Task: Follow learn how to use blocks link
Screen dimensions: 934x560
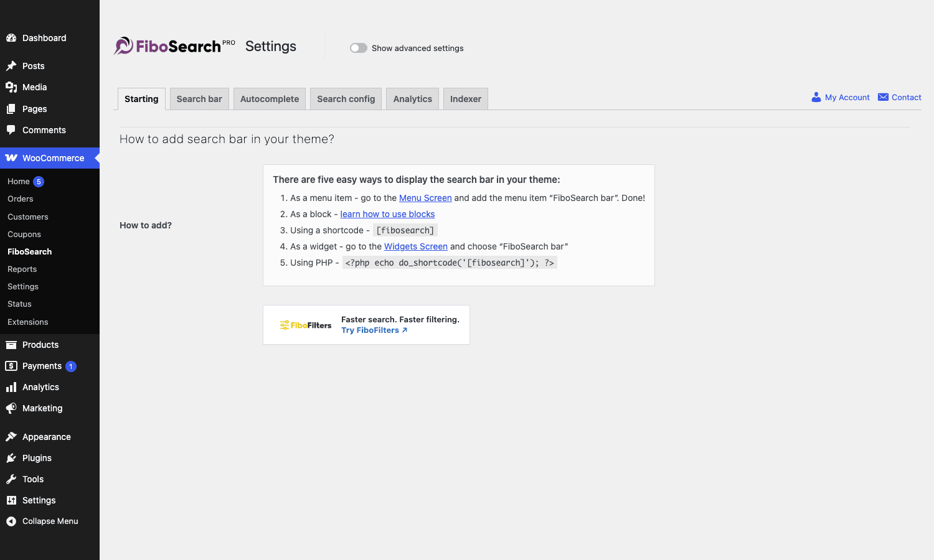Action: 387,214
